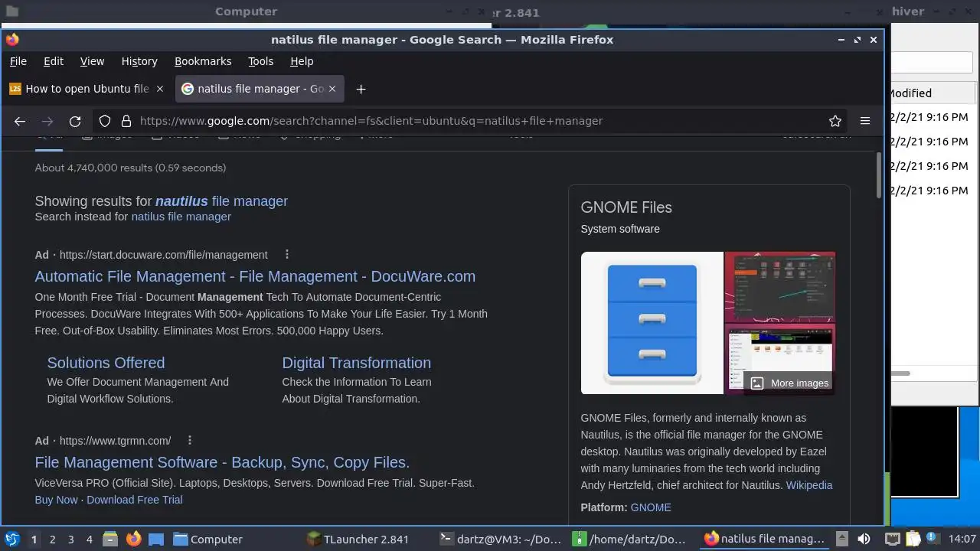The width and height of the screenshot is (980, 551).
Task: Open options for the DocuWare ad
Action: [x=287, y=254]
